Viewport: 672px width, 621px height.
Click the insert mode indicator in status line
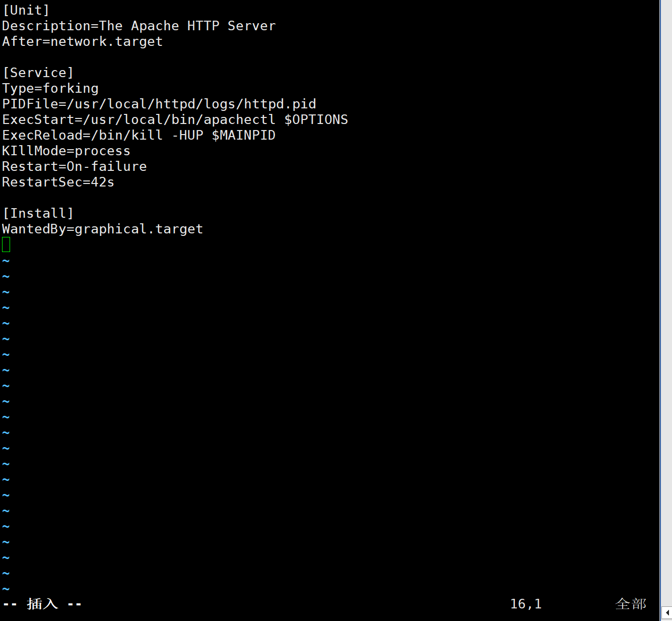pyautogui.click(x=42, y=604)
